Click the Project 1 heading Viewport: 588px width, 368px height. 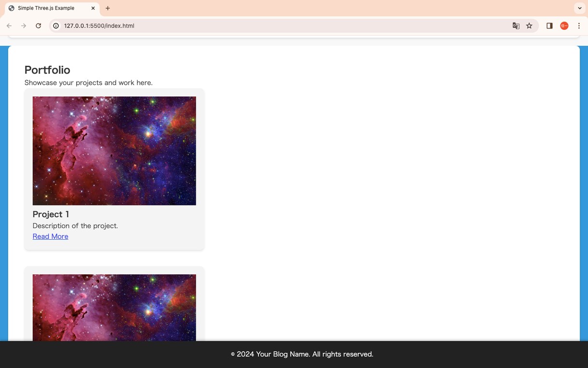[51, 214]
